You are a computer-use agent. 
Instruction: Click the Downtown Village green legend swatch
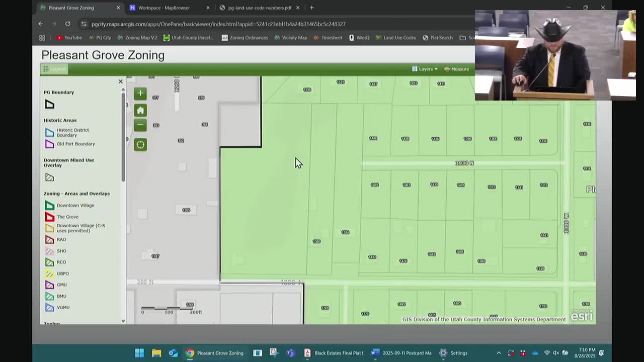pyautogui.click(x=49, y=206)
